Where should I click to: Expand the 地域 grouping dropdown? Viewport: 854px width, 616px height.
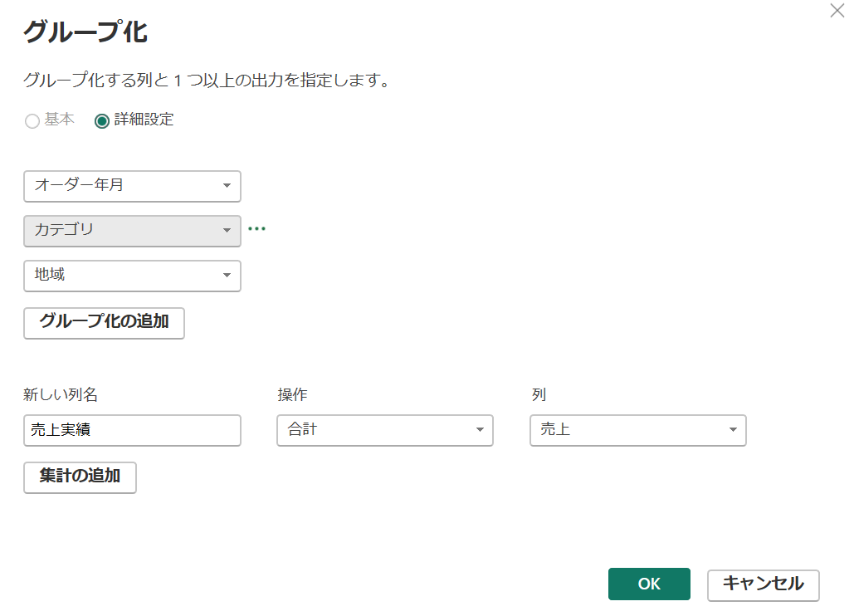click(132, 276)
